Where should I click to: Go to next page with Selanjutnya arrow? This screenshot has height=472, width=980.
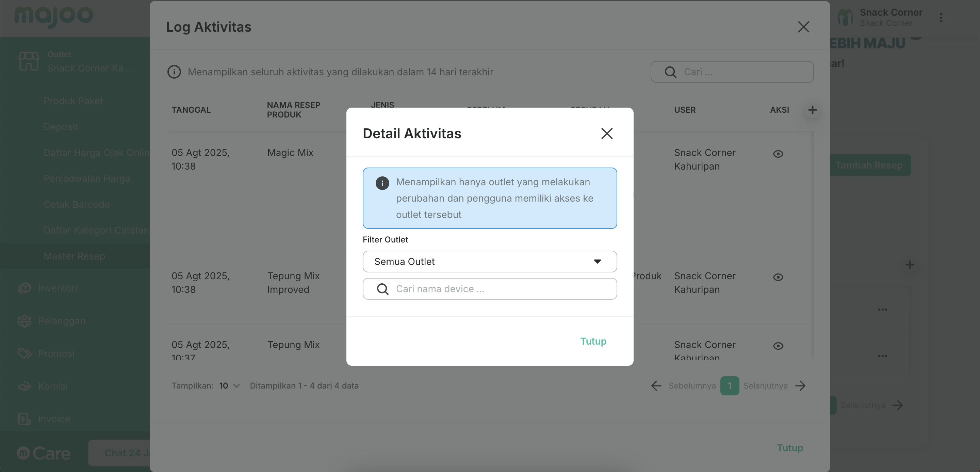coord(800,386)
